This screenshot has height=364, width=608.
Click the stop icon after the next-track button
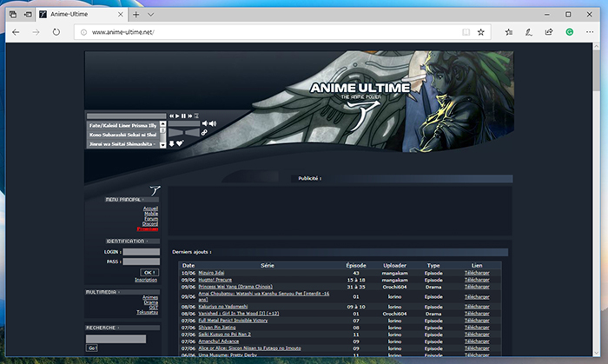click(196, 116)
